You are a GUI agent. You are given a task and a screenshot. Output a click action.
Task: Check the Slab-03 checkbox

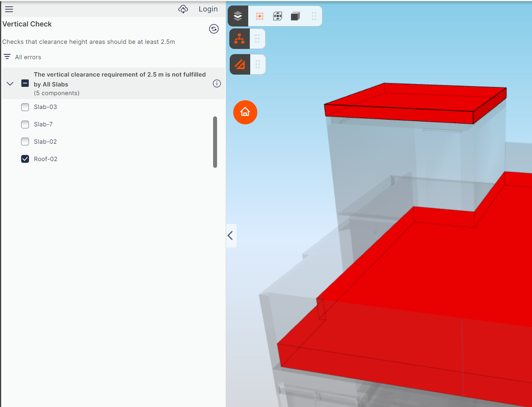pos(25,107)
